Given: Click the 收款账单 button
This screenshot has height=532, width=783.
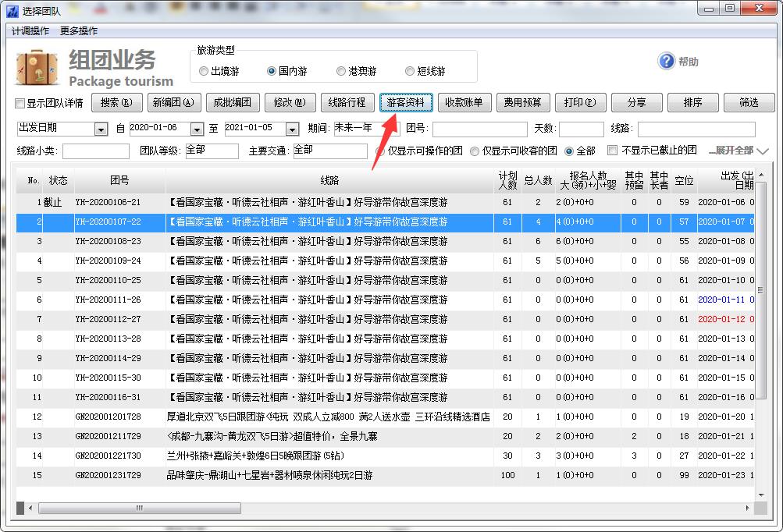Looking at the screenshot, I should [464, 102].
